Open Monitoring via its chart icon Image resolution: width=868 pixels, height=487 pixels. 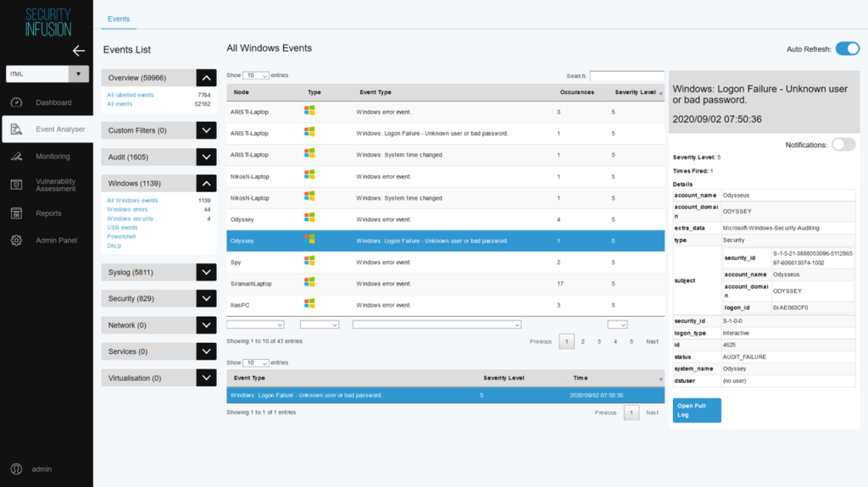click(x=16, y=157)
